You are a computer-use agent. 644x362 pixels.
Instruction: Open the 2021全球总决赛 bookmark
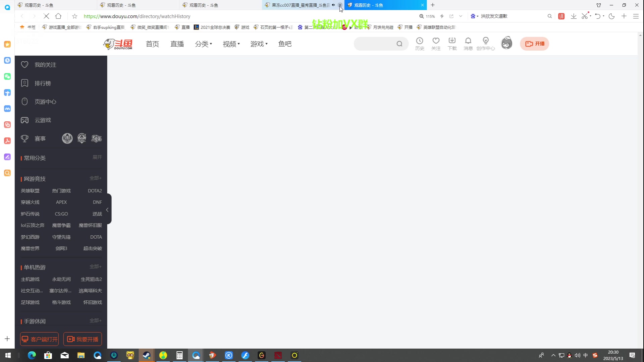tap(212, 27)
